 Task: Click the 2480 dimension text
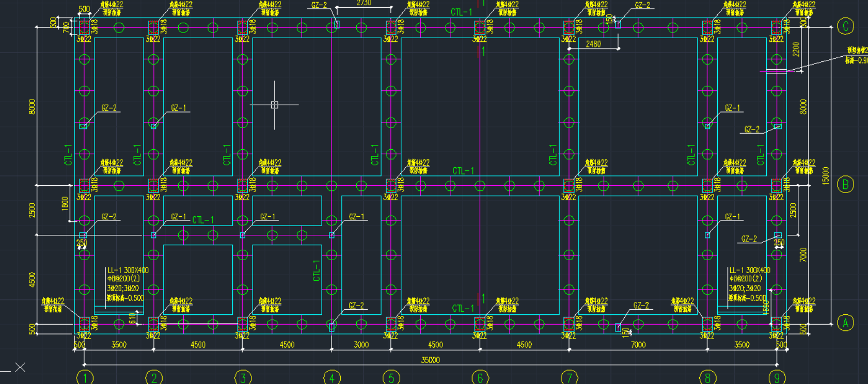tap(593, 44)
